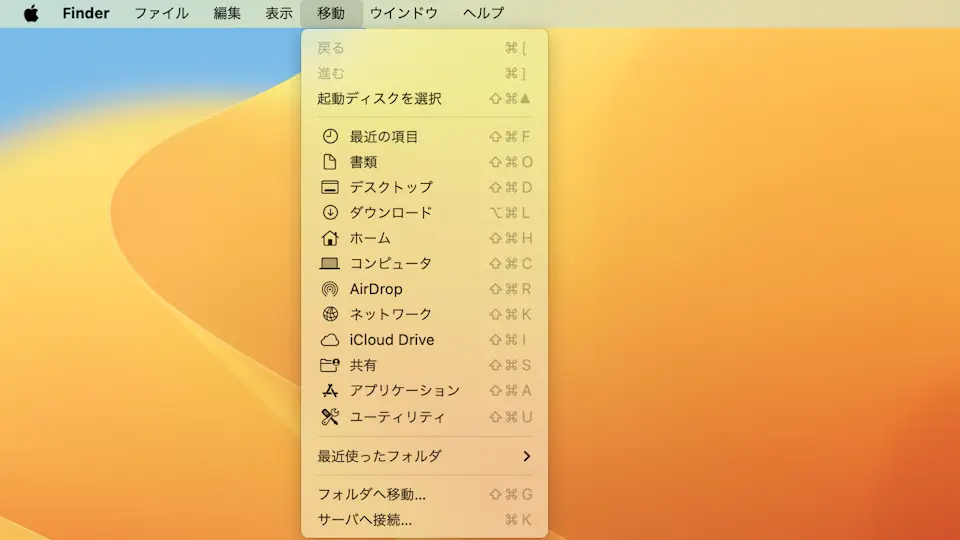Open the ヘルプ menu in menu bar

pos(483,14)
